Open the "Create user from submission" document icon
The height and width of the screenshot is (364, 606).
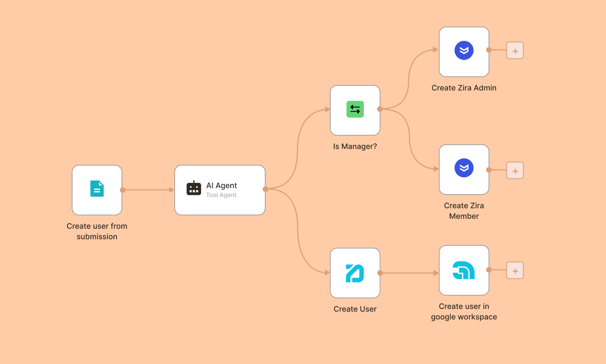(97, 189)
